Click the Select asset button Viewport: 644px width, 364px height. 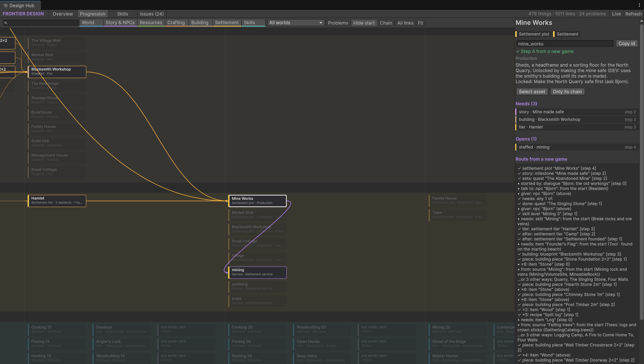[532, 92]
